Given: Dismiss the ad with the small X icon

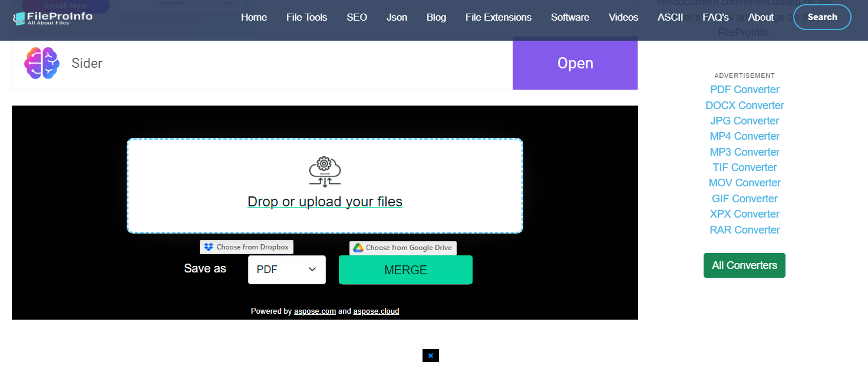Looking at the screenshot, I should click(x=430, y=356).
